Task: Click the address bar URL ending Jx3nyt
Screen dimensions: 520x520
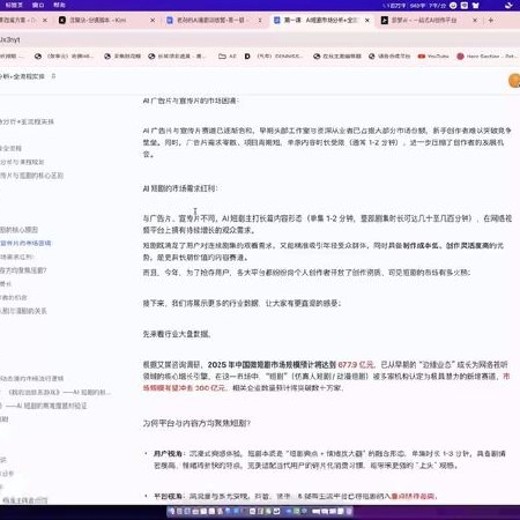Action: tap(10, 40)
